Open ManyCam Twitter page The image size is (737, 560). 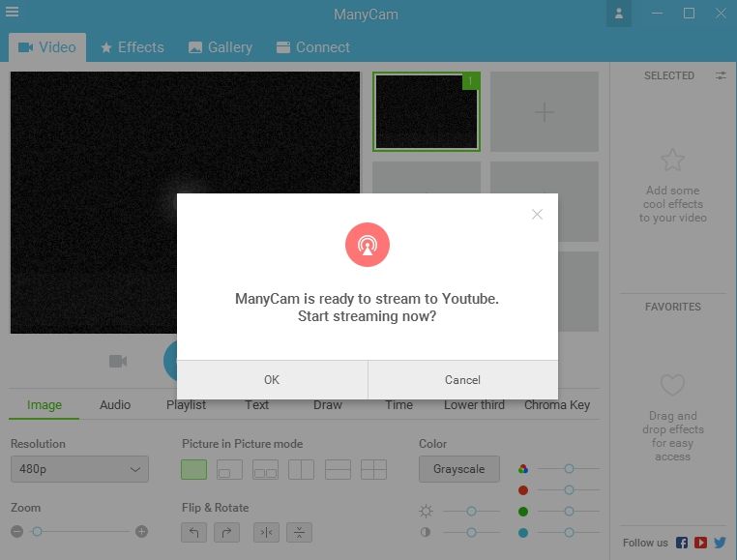721,543
